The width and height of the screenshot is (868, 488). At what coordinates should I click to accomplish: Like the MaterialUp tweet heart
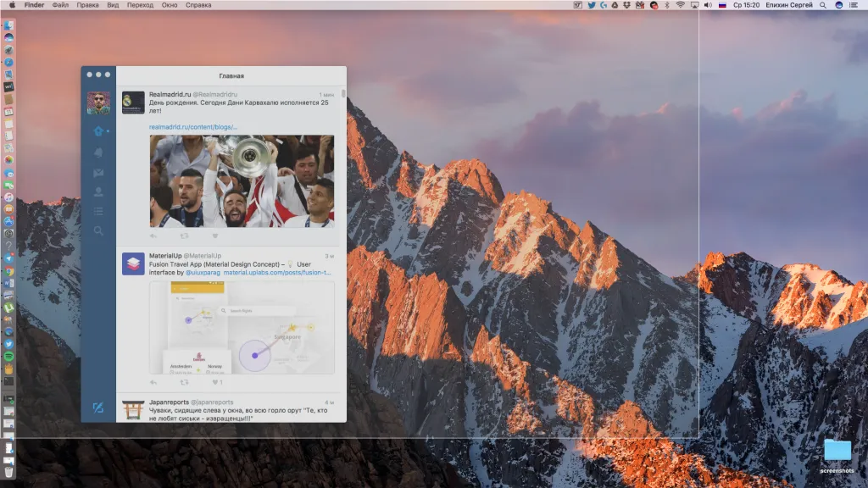click(x=216, y=382)
